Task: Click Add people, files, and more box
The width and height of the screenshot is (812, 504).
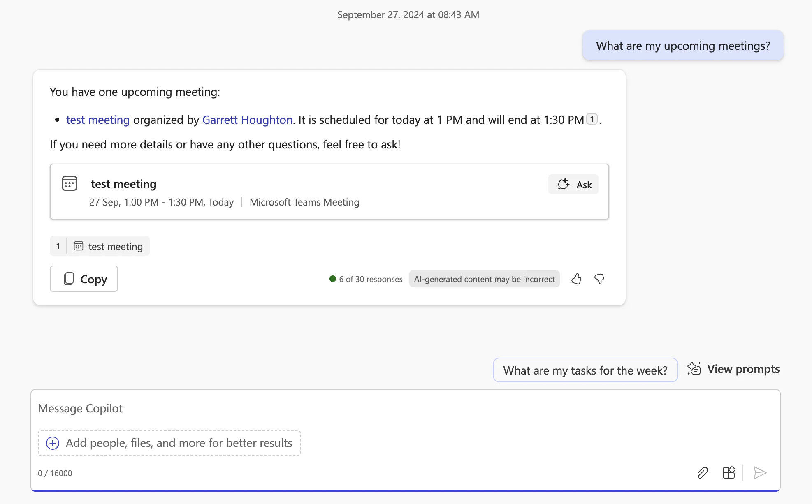Action: pos(179,443)
